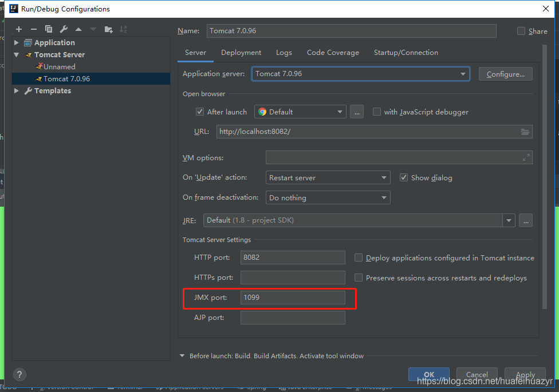Screen dimensions: 559x392
Task: Click the vertical scrollbar of the settings panel
Action: click(x=544, y=177)
